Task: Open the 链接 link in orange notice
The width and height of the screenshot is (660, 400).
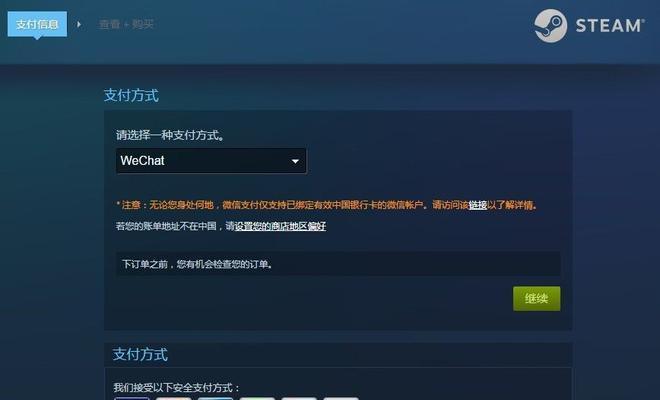Action: pyautogui.click(x=478, y=205)
